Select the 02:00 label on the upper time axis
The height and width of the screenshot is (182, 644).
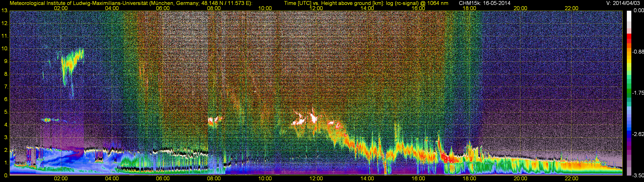click(61, 8)
